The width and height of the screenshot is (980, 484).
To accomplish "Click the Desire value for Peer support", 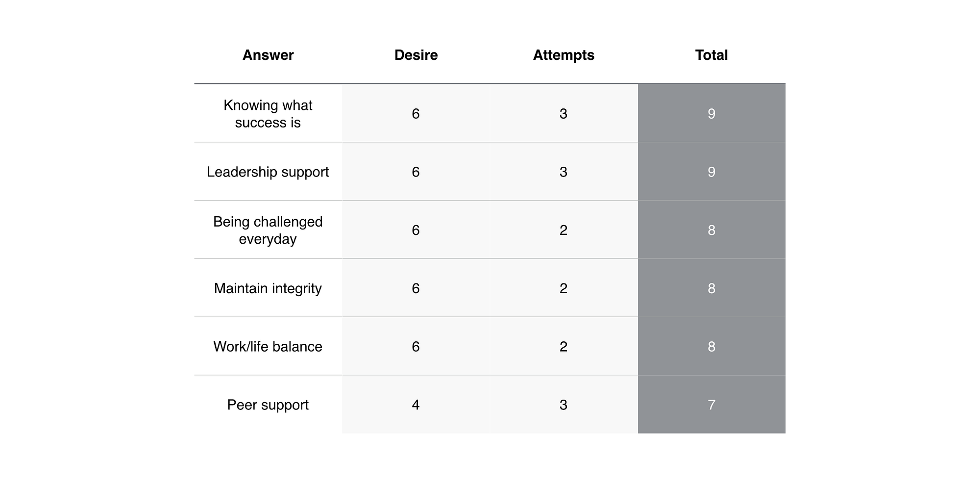I will tap(416, 405).
